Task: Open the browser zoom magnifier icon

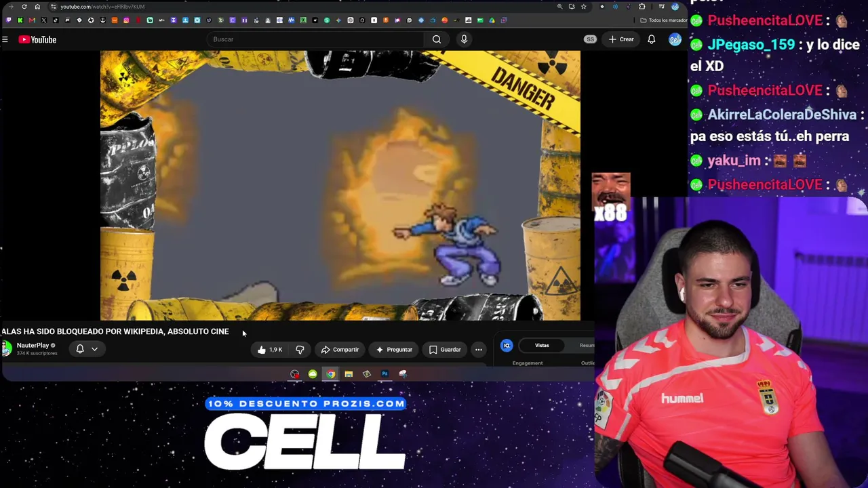Action: click(559, 7)
